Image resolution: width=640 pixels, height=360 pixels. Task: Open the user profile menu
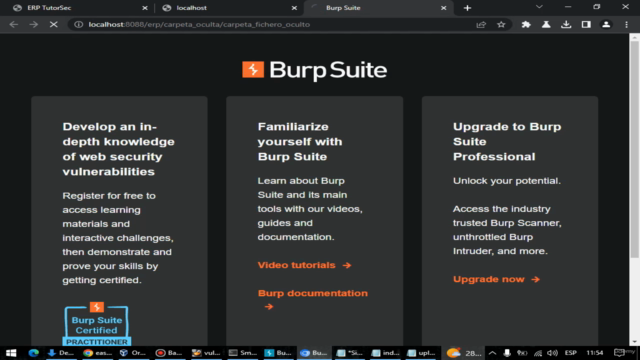606,24
